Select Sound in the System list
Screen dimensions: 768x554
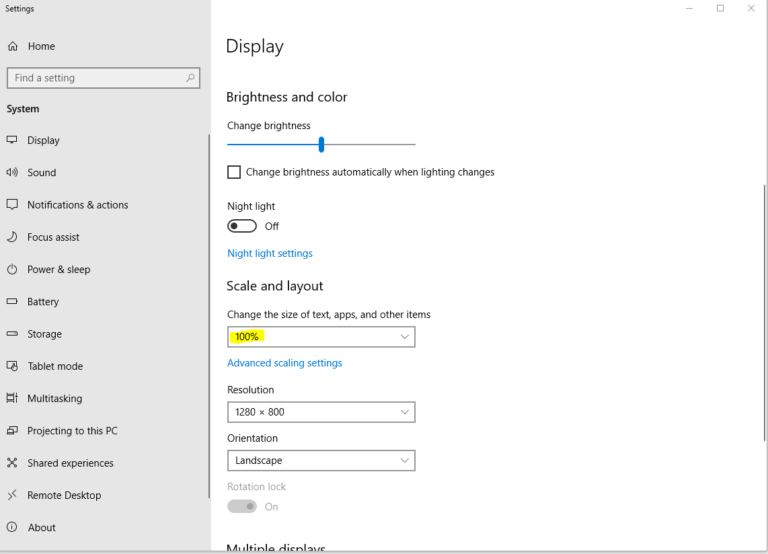point(42,172)
